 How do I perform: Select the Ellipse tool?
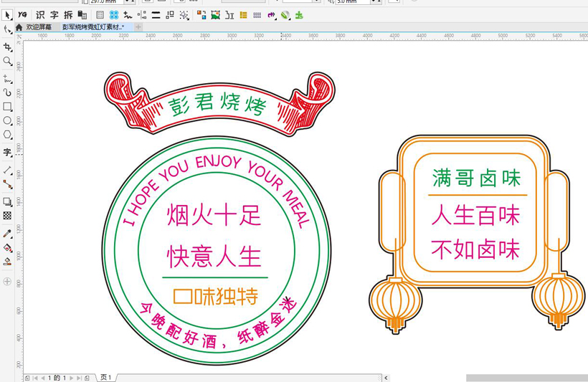(x=7, y=120)
